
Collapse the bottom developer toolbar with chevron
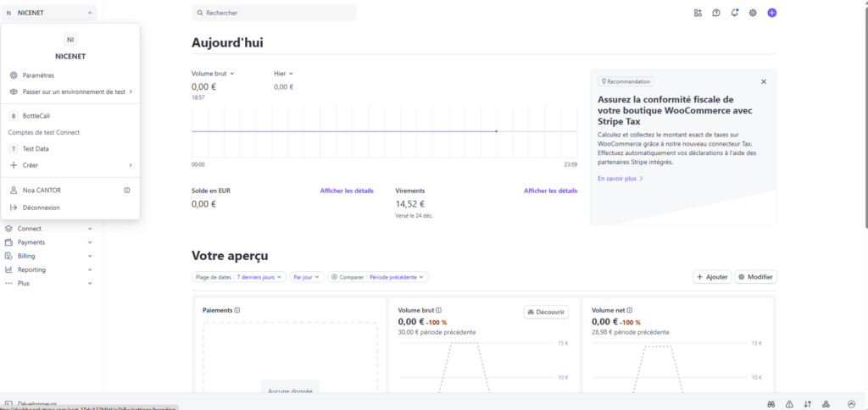(851, 403)
